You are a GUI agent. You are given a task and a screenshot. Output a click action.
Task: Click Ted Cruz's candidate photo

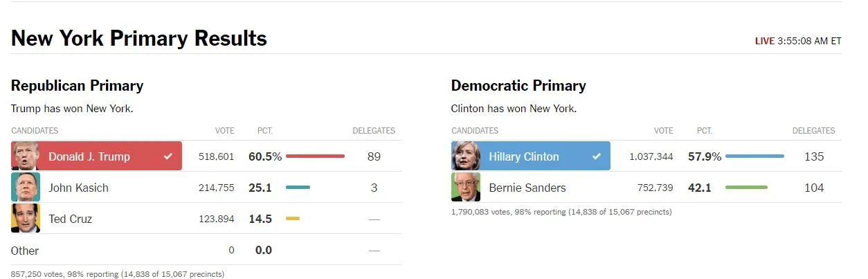[26, 219]
